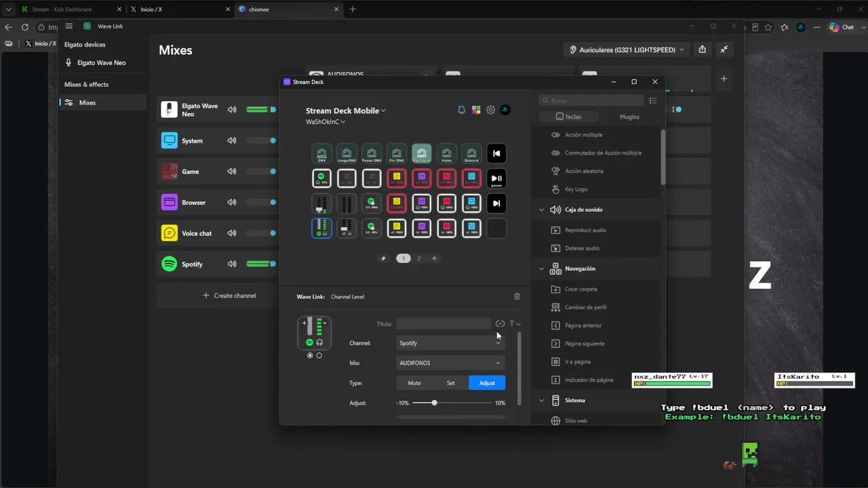Click Create channel in Wave Link
The height and width of the screenshot is (488, 868).
[x=228, y=296]
